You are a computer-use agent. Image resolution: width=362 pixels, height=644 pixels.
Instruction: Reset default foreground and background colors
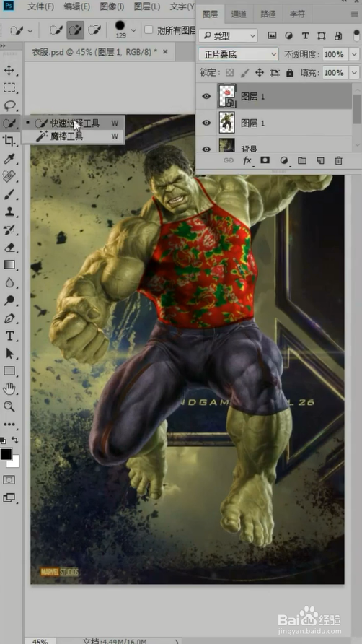tap(4, 440)
